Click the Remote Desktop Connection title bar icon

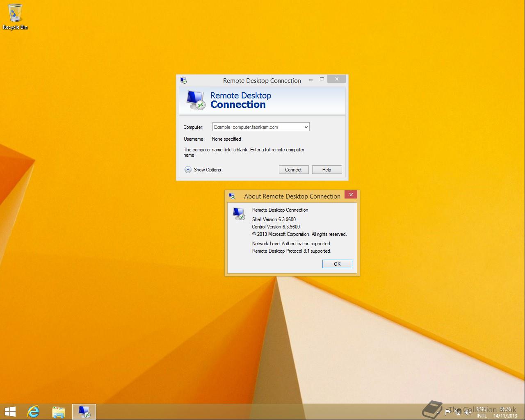pyautogui.click(x=183, y=80)
